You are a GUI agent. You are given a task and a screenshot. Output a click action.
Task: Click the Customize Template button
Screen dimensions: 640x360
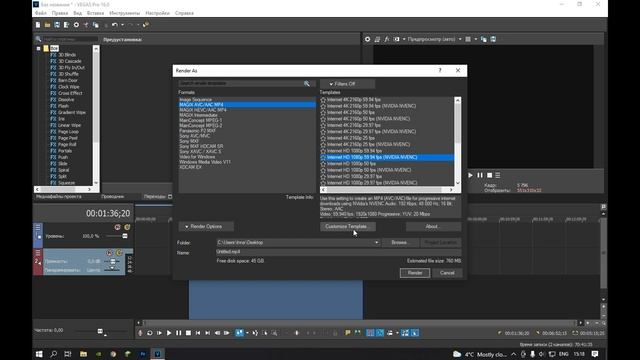[x=348, y=227]
